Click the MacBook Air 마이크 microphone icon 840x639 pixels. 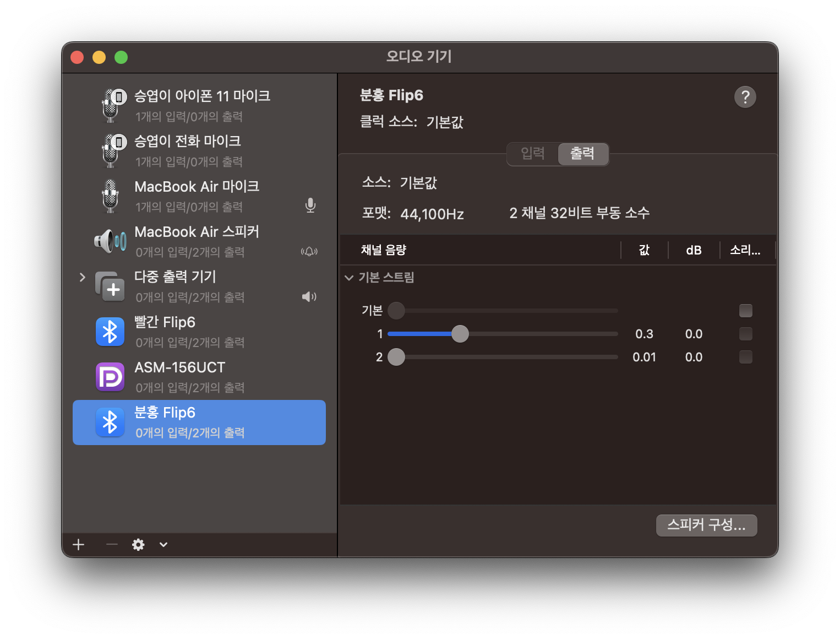pyautogui.click(x=111, y=196)
